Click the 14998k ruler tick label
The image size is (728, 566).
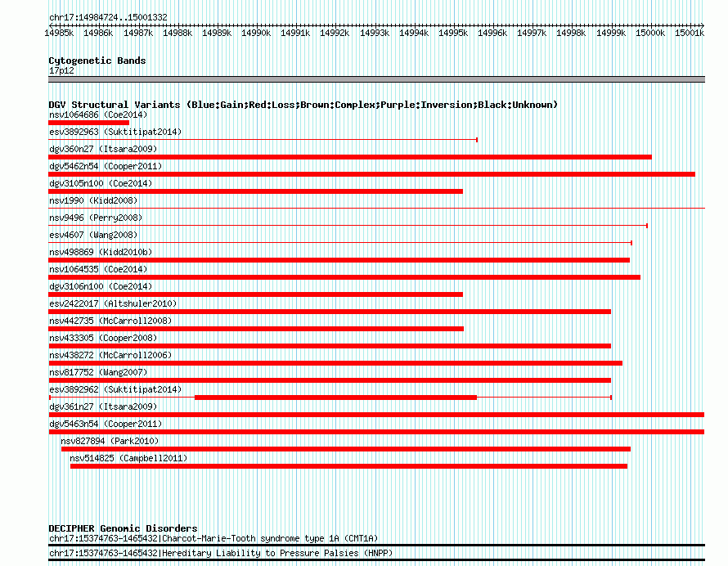pyautogui.click(x=571, y=33)
